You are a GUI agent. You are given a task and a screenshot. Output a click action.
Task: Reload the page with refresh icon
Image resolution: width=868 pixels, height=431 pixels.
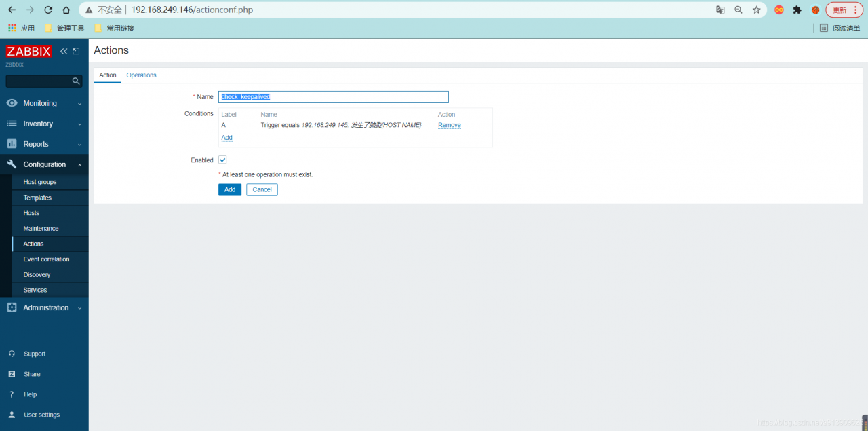tap(48, 10)
